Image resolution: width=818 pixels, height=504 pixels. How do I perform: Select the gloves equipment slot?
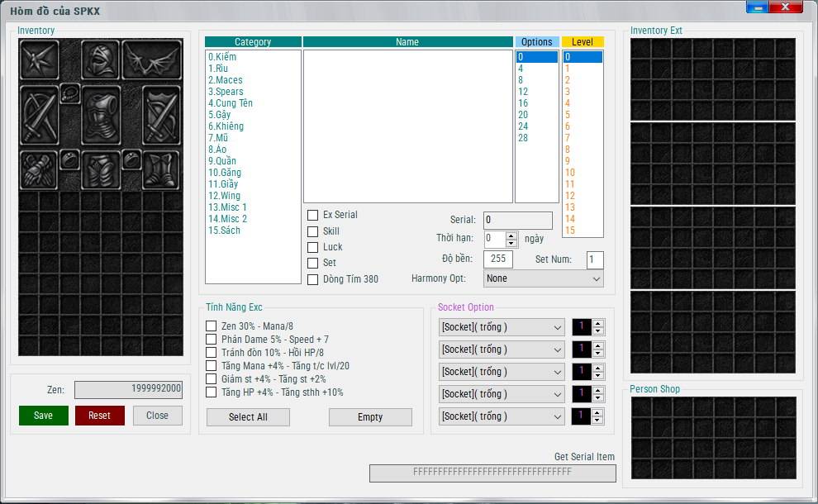click(x=38, y=169)
